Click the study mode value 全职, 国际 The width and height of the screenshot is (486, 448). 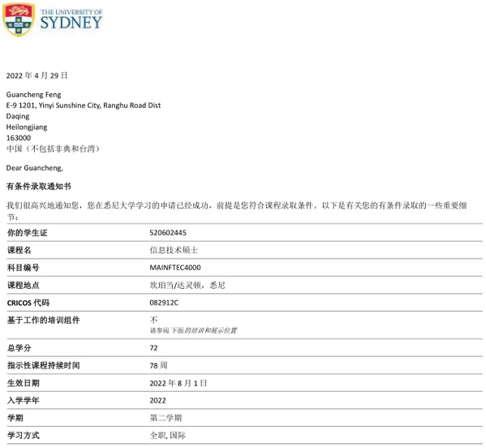(168, 436)
